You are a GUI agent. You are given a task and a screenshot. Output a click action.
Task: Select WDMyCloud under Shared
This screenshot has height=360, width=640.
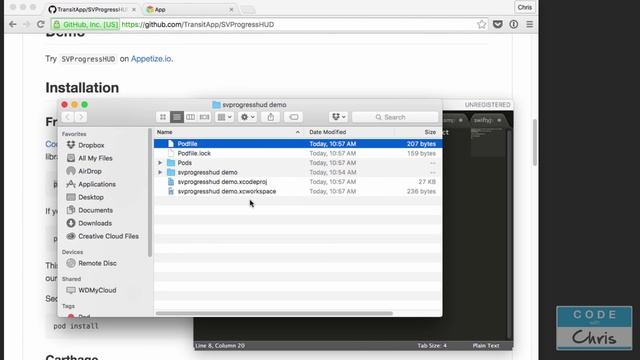click(97, 290)
